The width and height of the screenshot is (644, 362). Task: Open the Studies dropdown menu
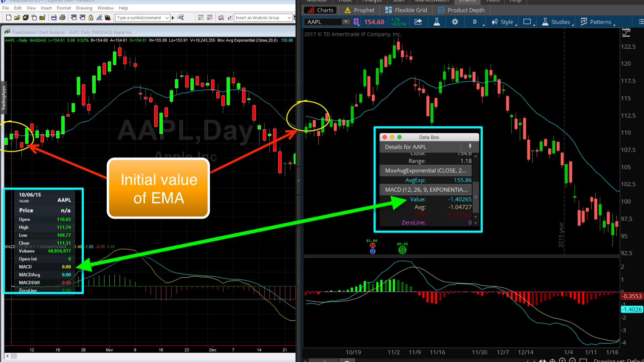pos(557,22)
